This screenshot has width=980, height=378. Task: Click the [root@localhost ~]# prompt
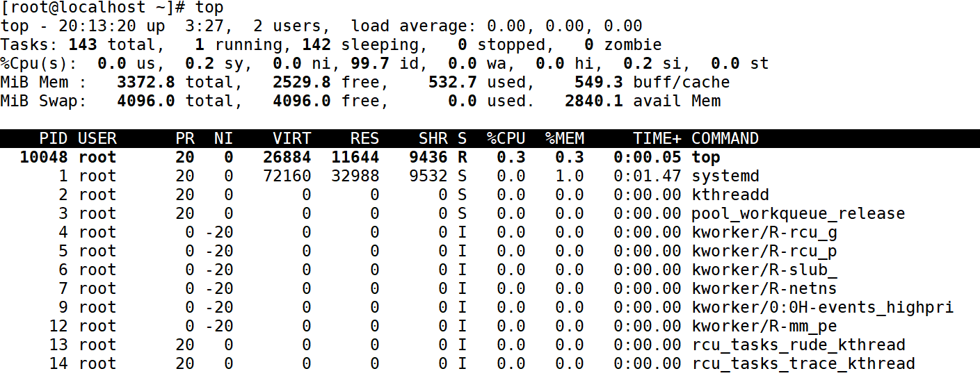point(93,8)
